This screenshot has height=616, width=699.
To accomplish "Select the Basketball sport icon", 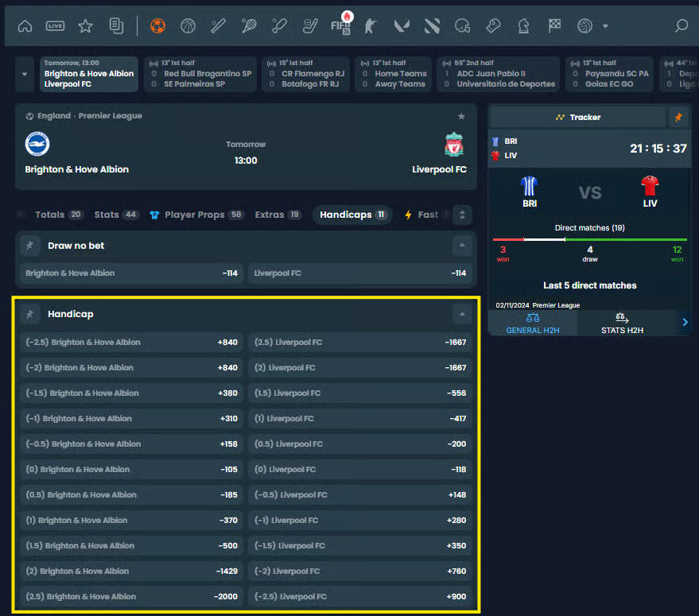I will coord(188,25).
